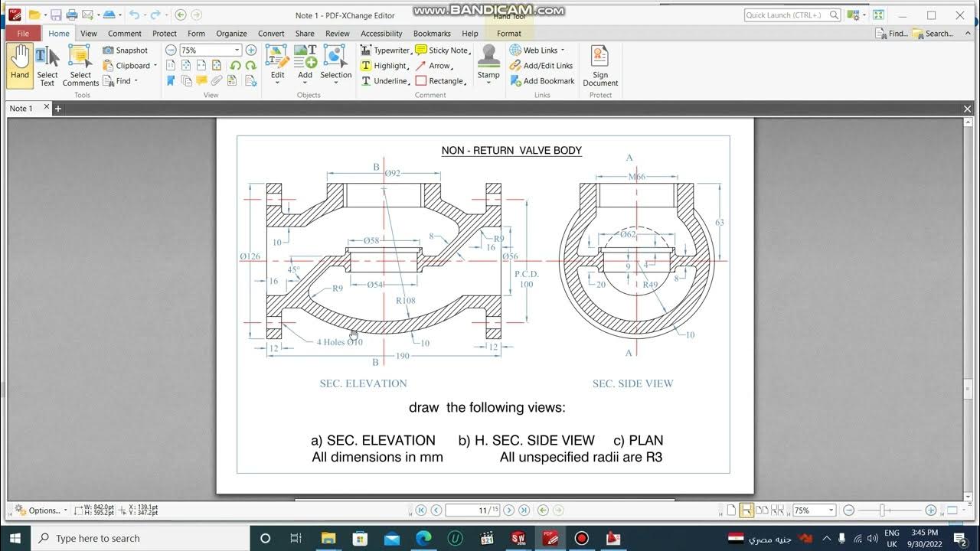Take a Snapshot of the page

(125, 51)
